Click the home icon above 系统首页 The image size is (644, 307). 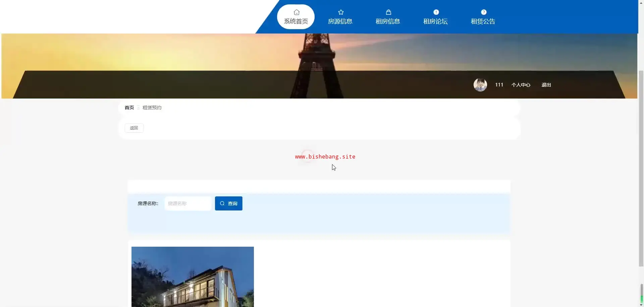[297, 12]
